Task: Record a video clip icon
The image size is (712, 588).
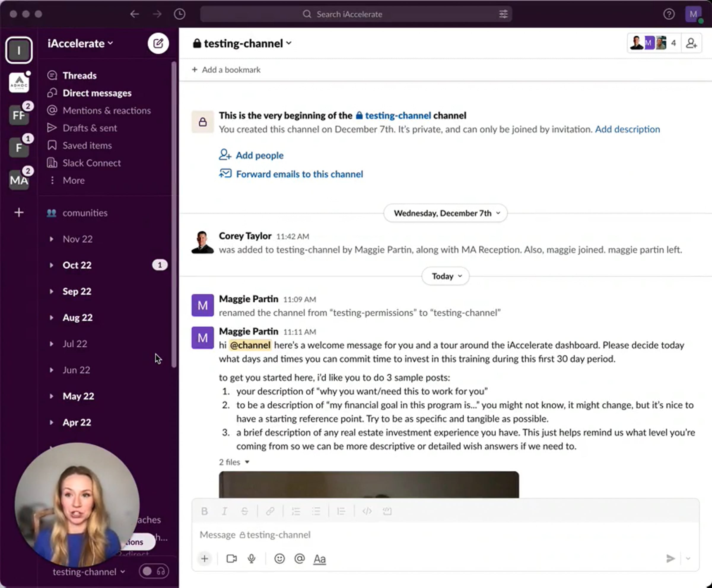Action: click(231, 559)
